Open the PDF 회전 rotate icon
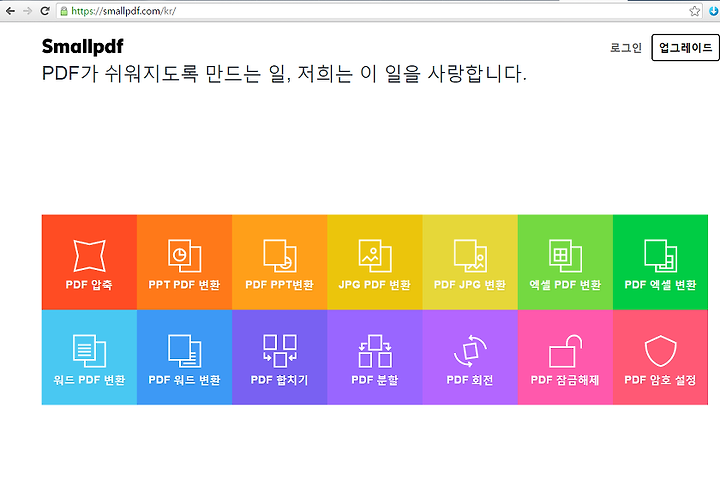 pyautogui.click(x=470, y=351)
